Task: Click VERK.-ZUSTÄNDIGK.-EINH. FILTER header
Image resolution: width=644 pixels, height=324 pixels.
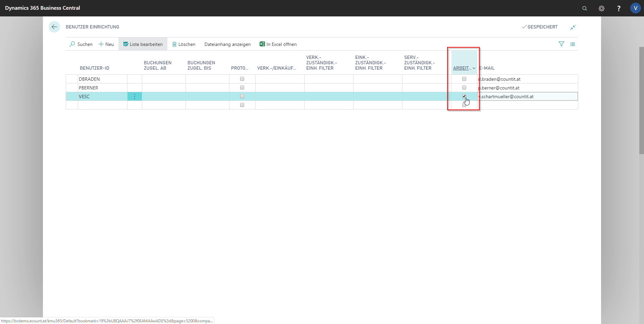Action: [321, 63]
